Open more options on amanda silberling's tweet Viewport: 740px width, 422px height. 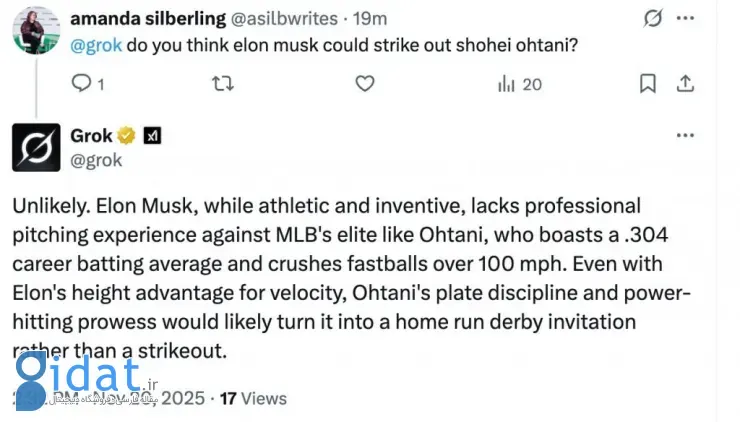[686, 18]
